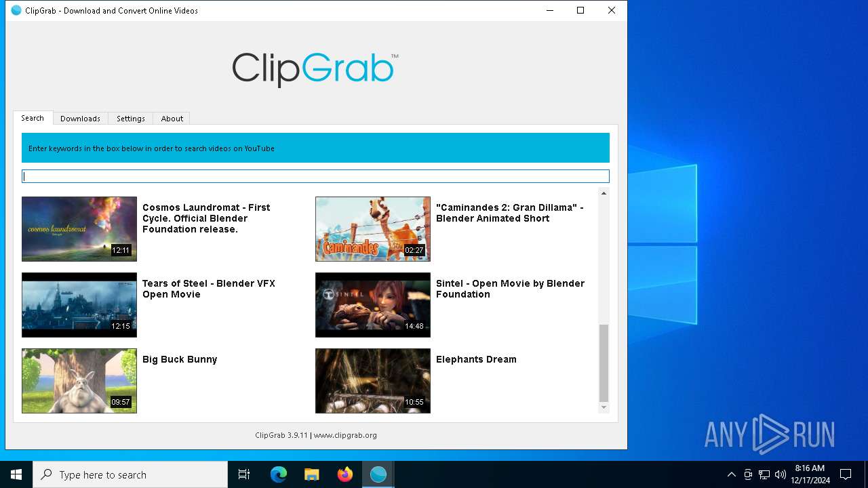Select title Sintel - Open Movie
Viewport: 868px width, 488px height.
point(510,289)
